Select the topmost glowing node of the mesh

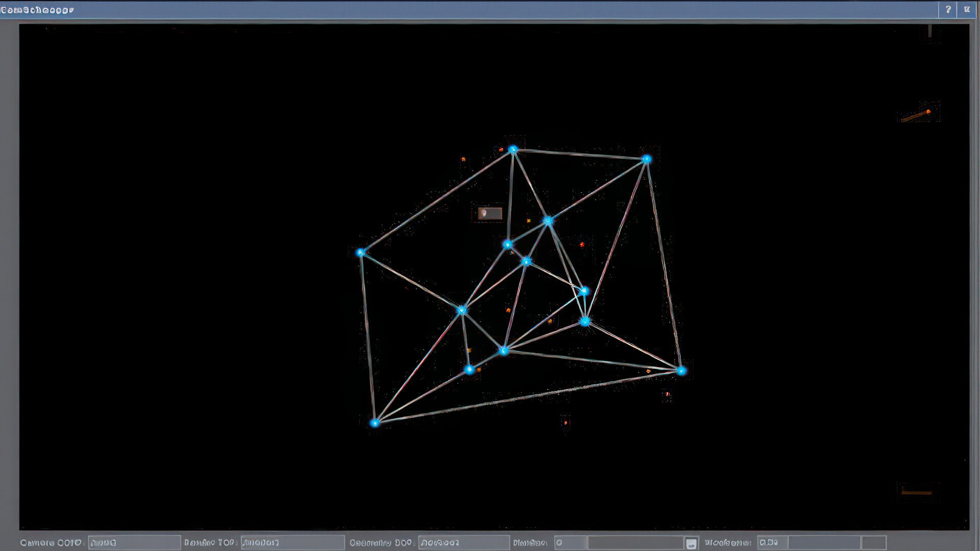pos(513,149)
